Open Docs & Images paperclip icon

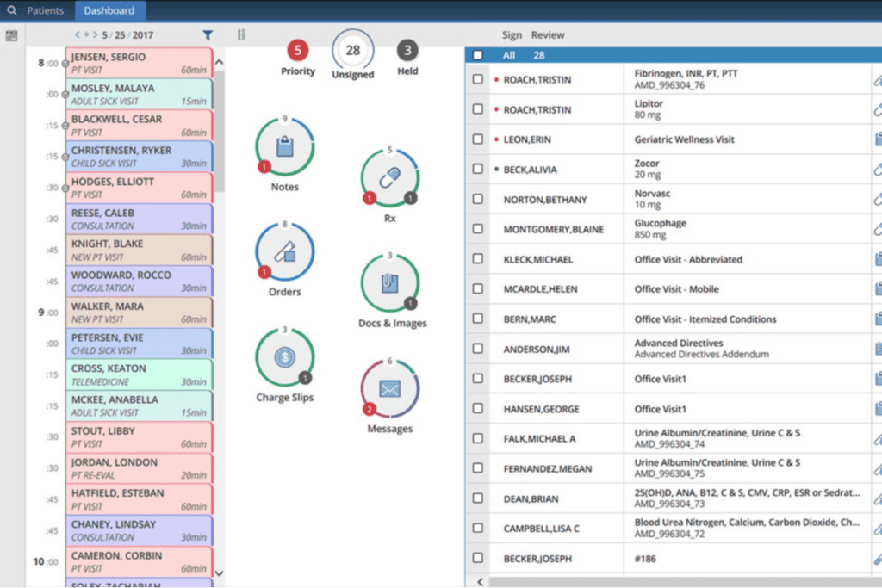389,283
